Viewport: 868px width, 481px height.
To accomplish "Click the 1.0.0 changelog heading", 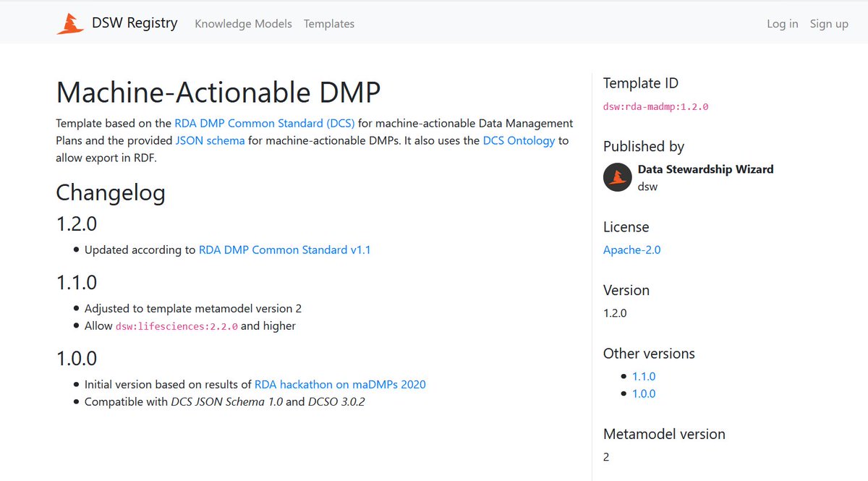I will [77, 358].
